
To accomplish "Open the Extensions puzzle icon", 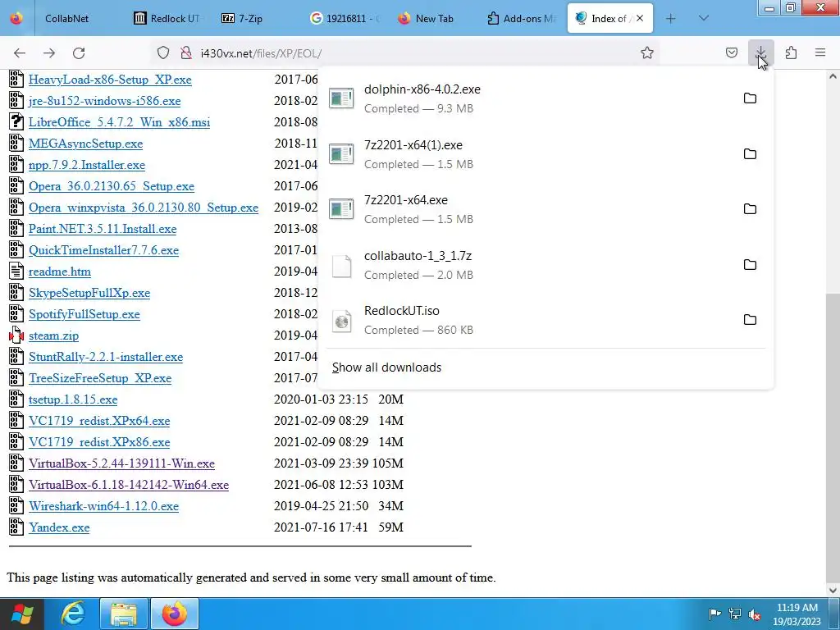I will click(x=791, y=52).
